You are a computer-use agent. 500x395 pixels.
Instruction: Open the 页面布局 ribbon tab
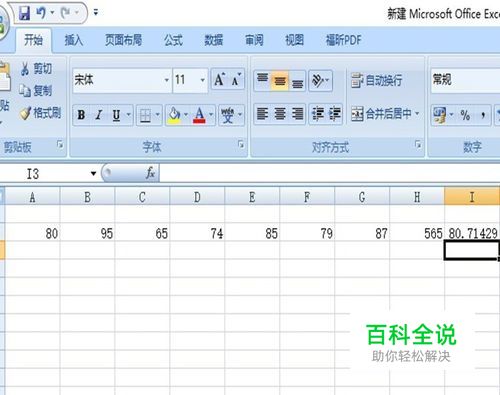tap(123, 40)
